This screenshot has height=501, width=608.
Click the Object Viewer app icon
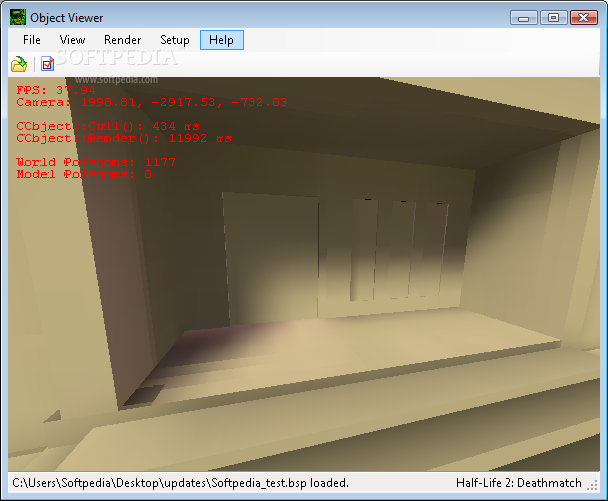click(18, 17)
